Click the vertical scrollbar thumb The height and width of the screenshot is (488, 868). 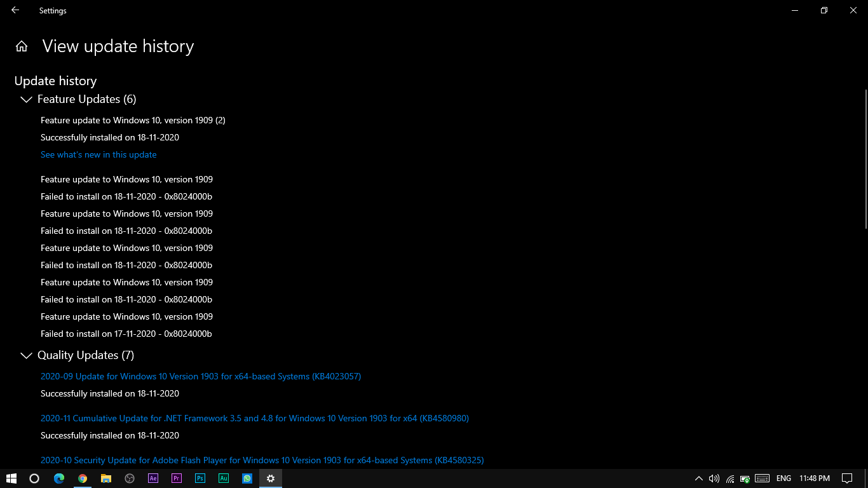[x=865, y=159]
